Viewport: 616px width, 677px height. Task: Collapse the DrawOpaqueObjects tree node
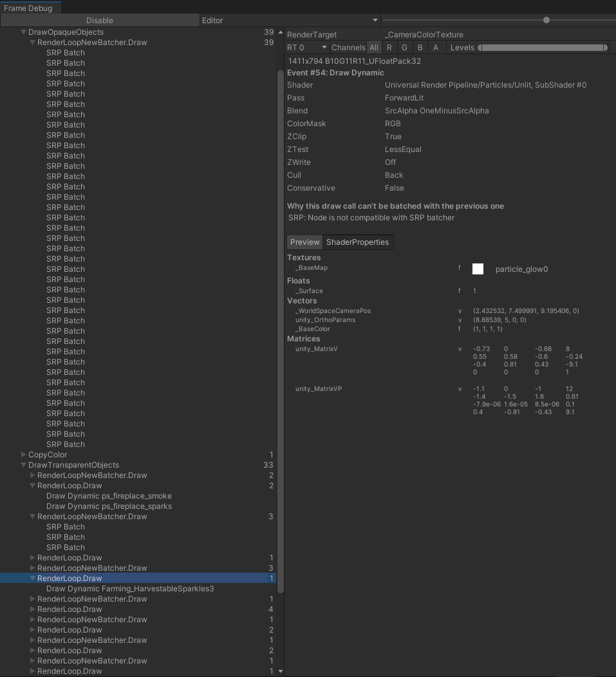[23, 32]
